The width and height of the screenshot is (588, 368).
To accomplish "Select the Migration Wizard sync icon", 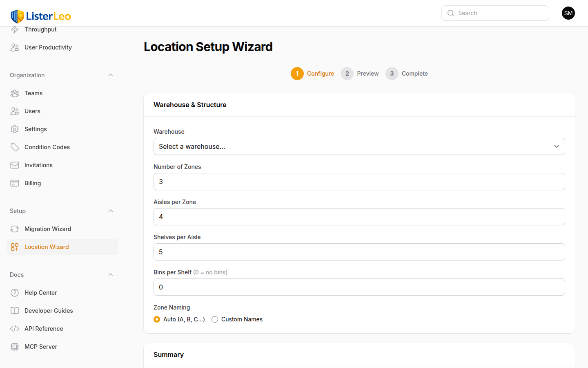I will pyautogui.click(x=15, y=229).
